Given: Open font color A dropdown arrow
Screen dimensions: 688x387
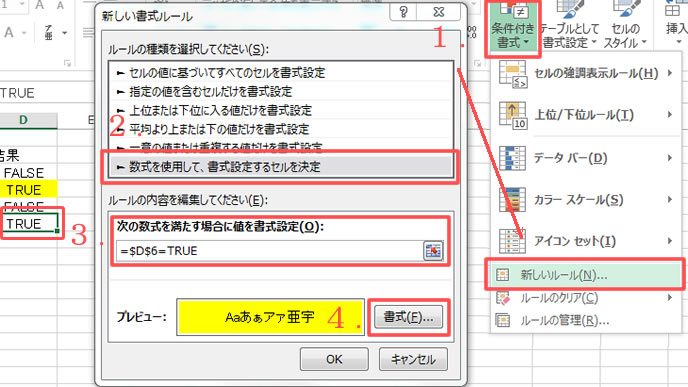Looking at the screenshot, I should click(x=24, y=33).
